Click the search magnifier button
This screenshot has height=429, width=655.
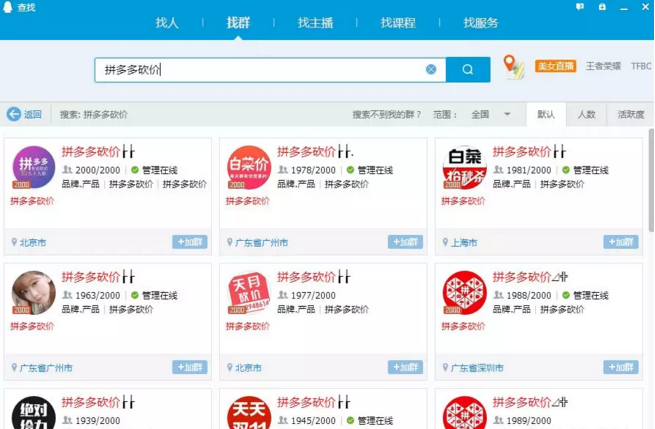tap(468, 69)
